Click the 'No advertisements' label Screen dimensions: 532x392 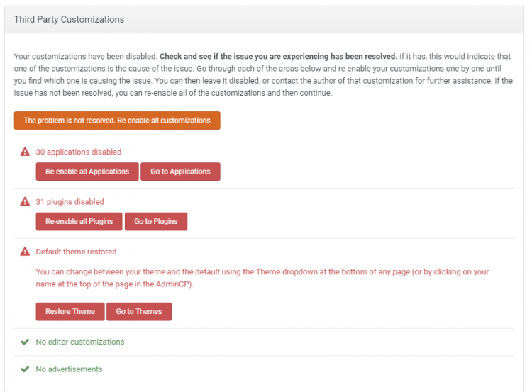(x=69, y=369)
